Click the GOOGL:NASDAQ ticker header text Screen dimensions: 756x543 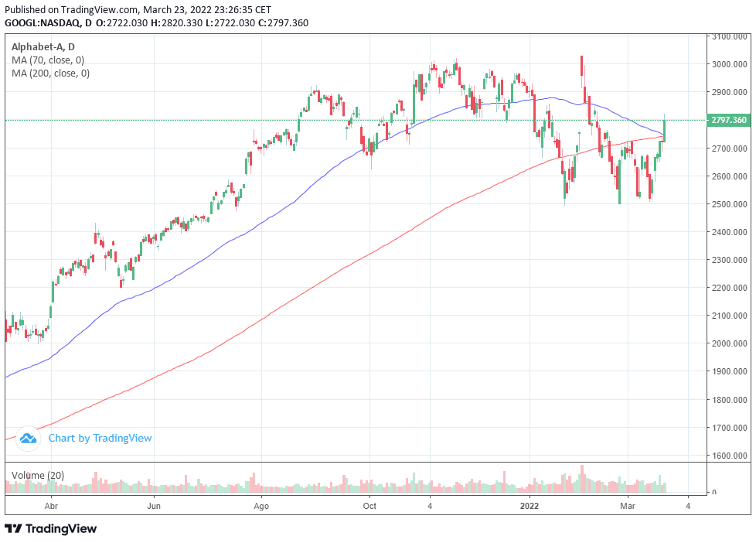[x=43, y=22]
